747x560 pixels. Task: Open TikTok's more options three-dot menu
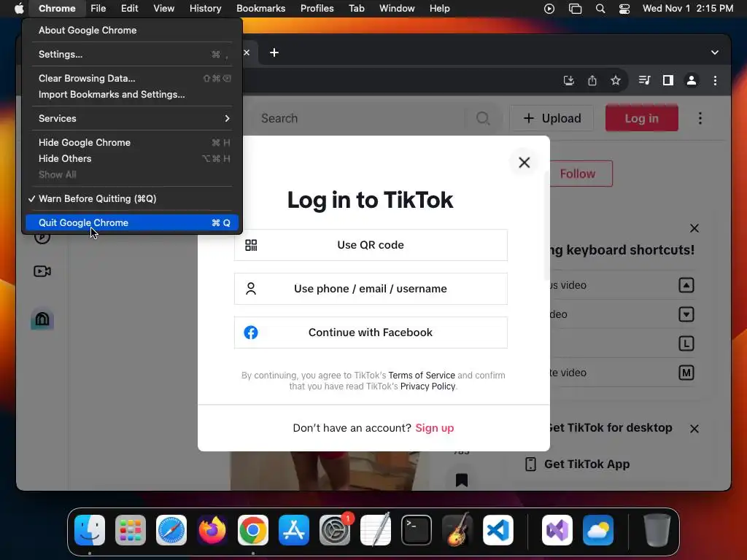(700, 118)
